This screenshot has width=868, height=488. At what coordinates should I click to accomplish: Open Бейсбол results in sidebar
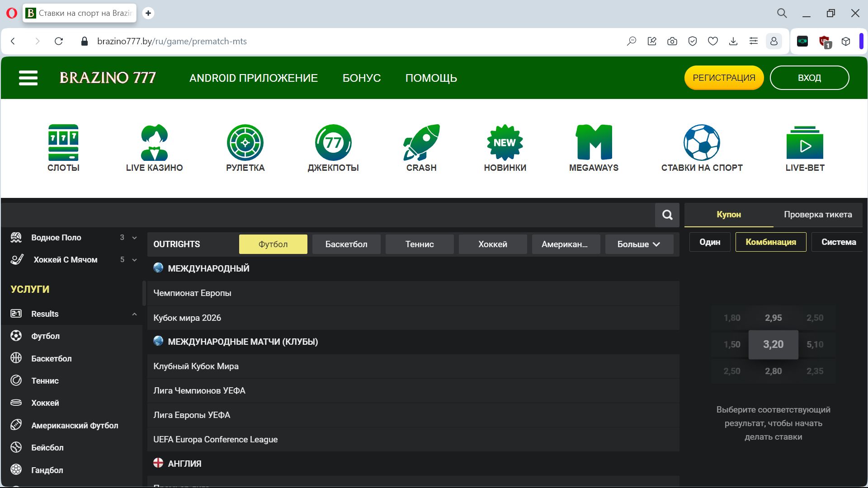pos(72,447)
